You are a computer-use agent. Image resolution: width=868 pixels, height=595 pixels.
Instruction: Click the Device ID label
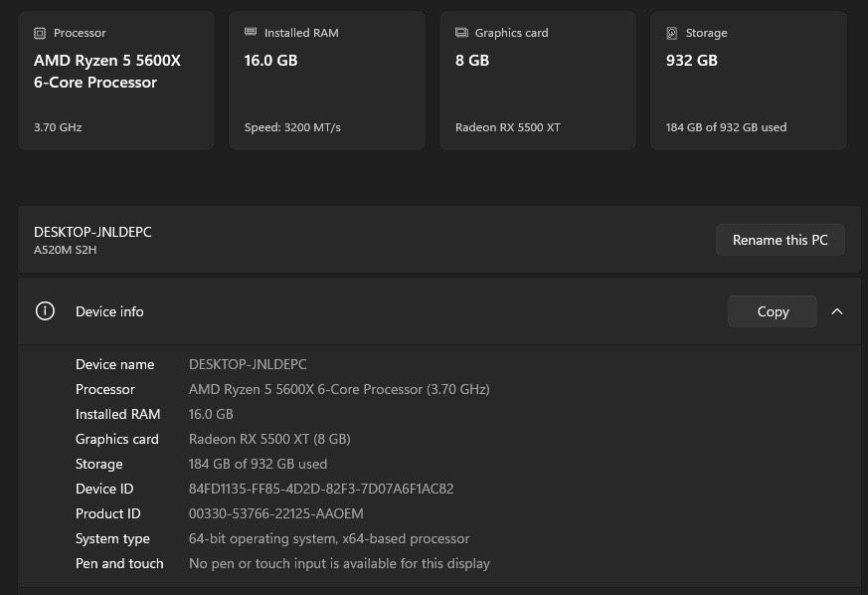104,490
